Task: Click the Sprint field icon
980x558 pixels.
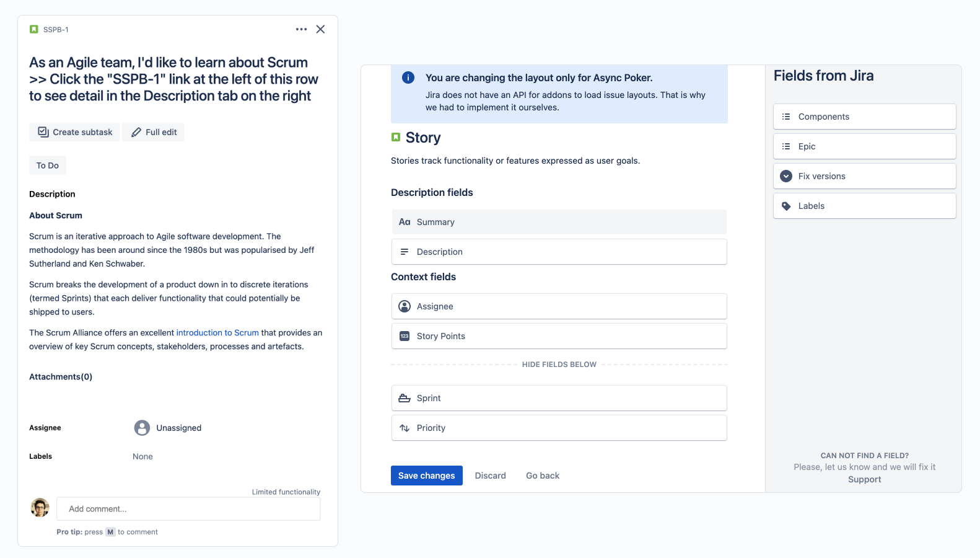Action: pos(405,398)
